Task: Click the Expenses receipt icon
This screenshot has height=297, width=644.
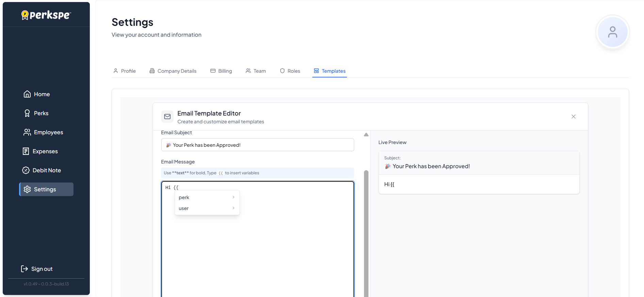Action: [26, 151]
